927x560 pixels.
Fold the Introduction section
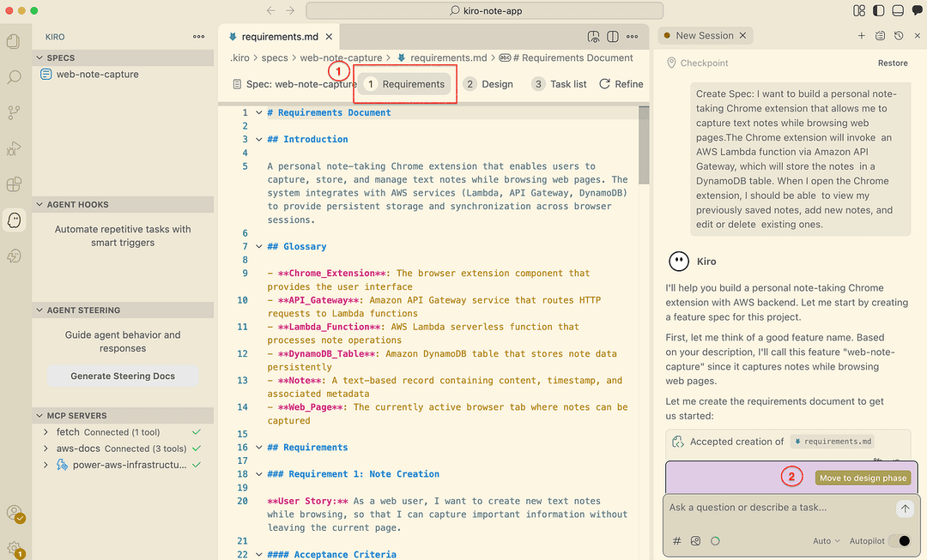pyautogui.click(x=258, y=140)
